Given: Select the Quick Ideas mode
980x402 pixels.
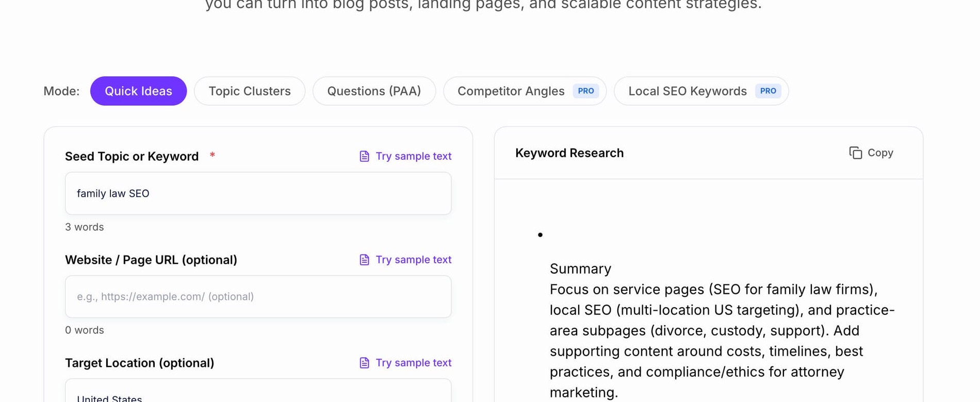Looking at the screenshot, I should (138, 91).
